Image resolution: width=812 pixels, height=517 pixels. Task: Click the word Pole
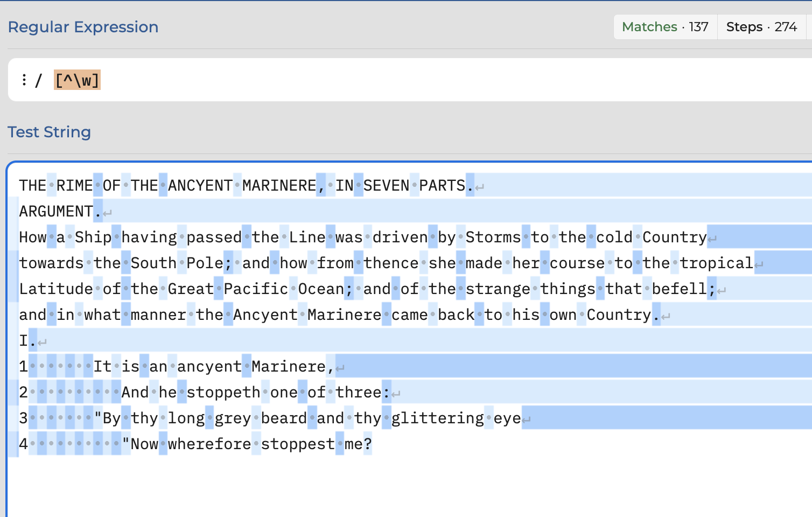point(205,263)
